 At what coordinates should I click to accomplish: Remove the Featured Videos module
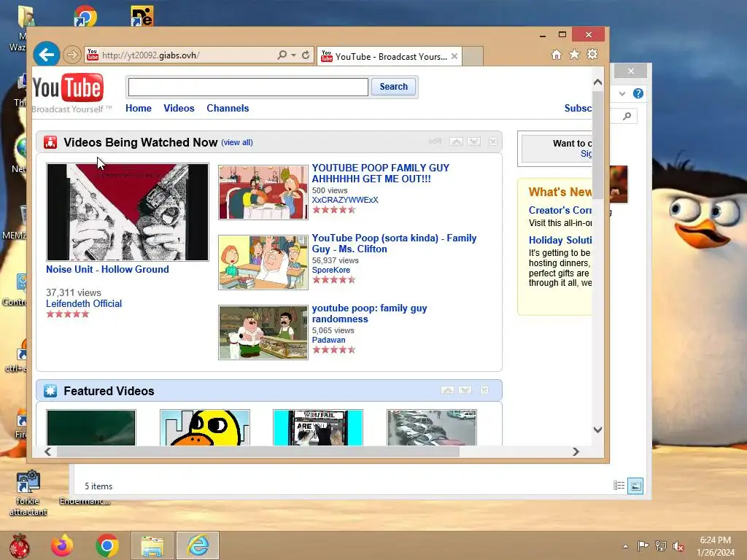[x=484, y=390]
